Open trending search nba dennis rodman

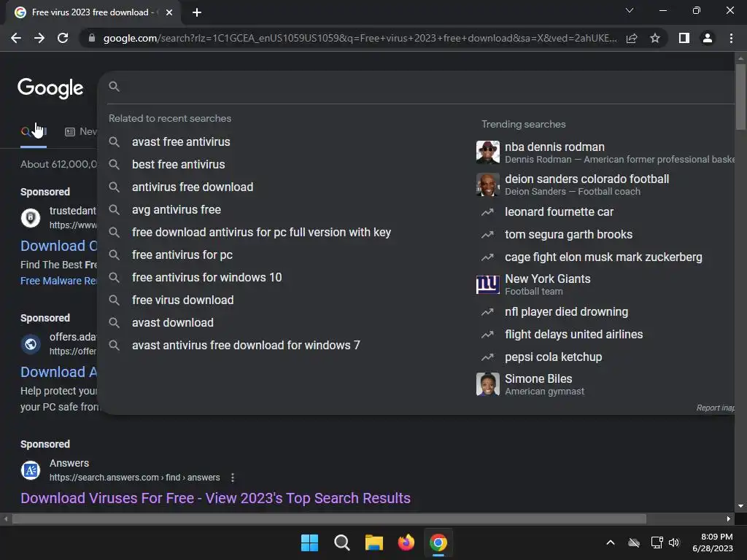coord(605,152)
